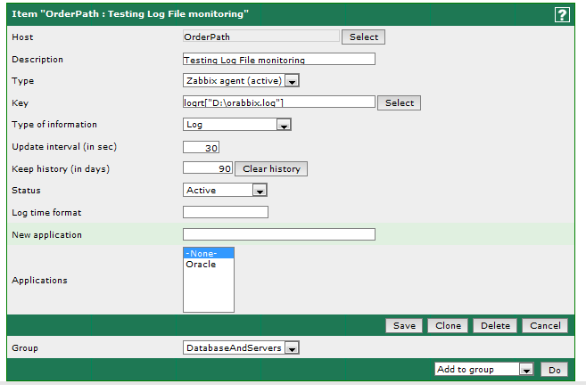The image size is (586, 392).
Task: Click the New application text field
Action: click(278, 234)
